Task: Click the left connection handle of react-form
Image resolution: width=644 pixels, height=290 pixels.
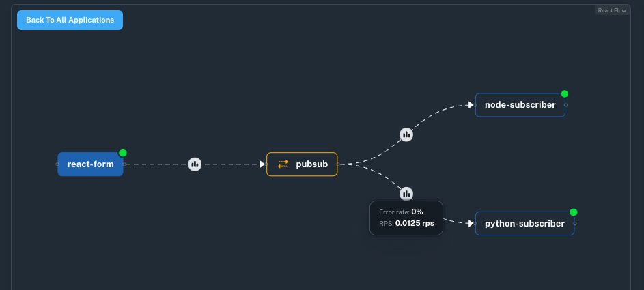Action: click(57, 164)
